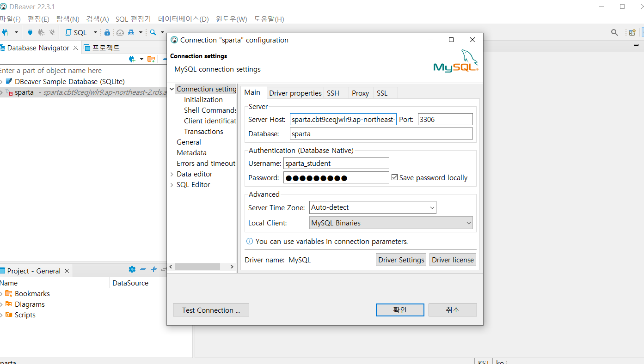Open dropdown arrow next to schema diagram icon
Image resolution: width=644 pixels, height=364 pixels.
point(141,32)
